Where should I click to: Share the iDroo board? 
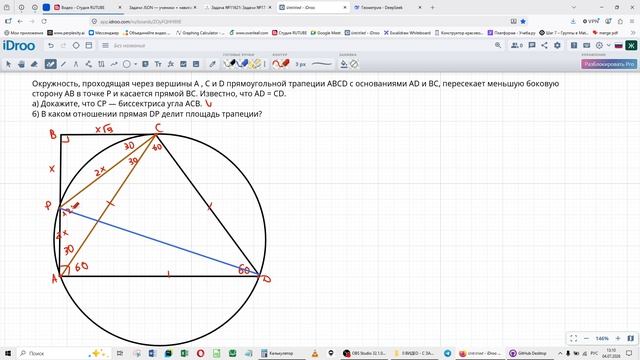click(x=544, y=45)
